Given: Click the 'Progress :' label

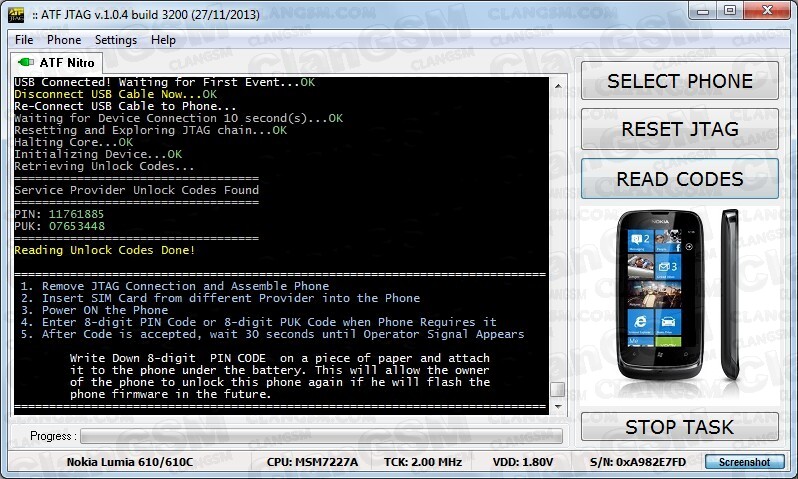Looking at the screenshot, I should coord(53,436).
